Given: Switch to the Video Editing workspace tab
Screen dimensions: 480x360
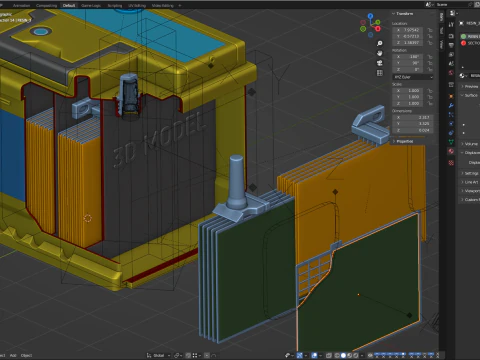Looking at the screenshot, I should 163,5.
